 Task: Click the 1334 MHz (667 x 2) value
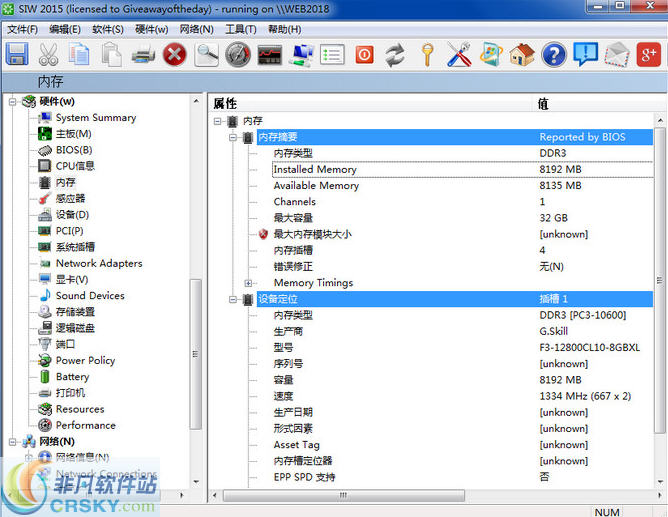585,396
